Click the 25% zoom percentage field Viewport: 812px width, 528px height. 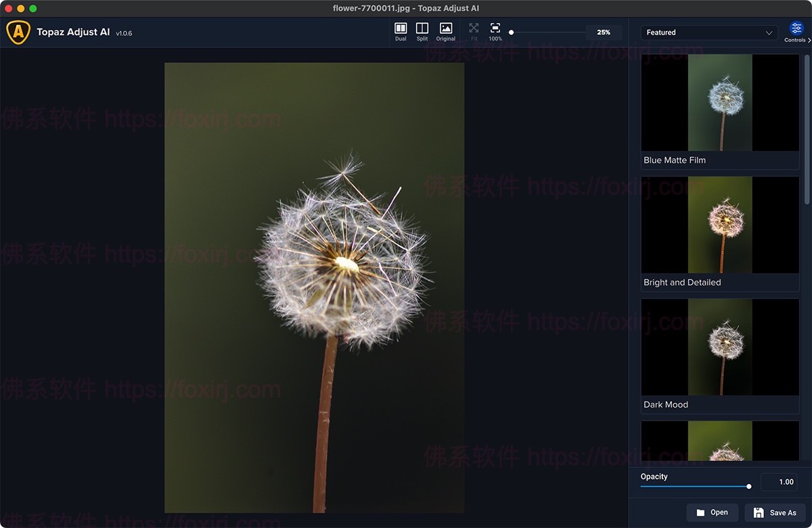(x=604, y=32)
